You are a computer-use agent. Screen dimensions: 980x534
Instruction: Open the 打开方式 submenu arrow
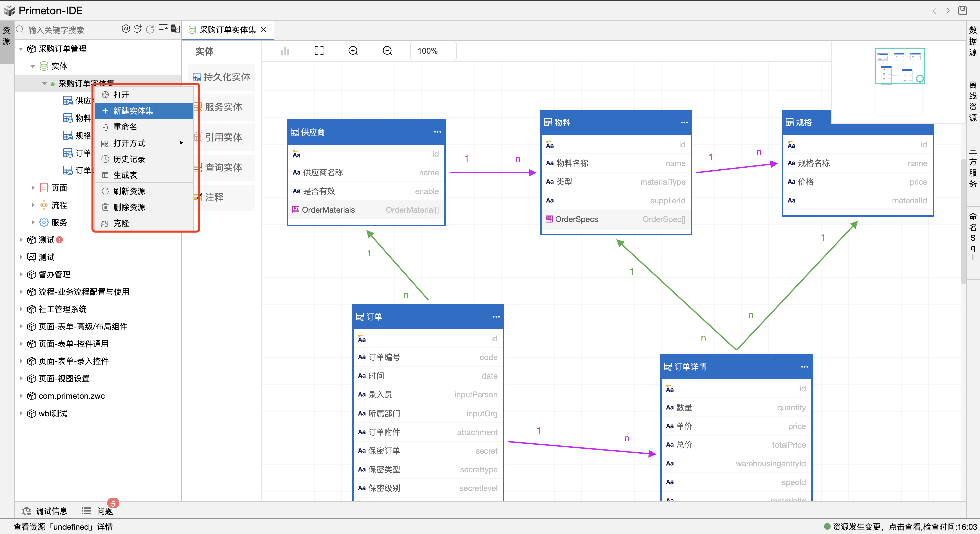click(181, 143)
